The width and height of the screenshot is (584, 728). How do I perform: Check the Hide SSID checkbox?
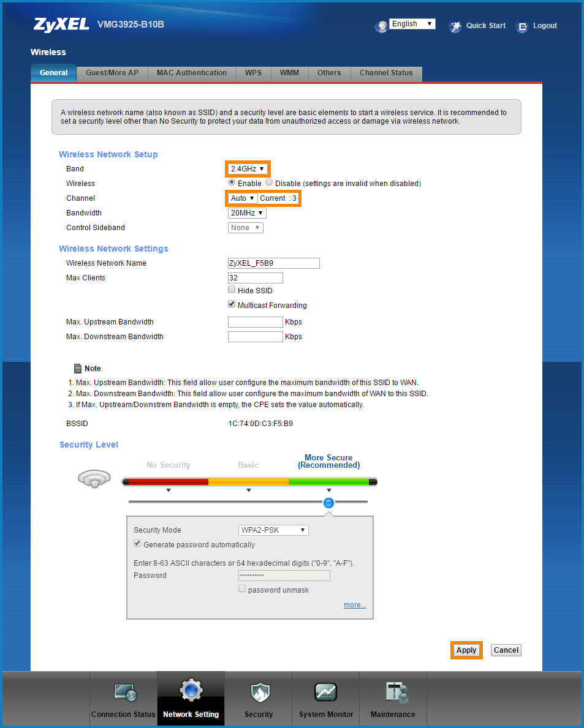[x=232, y=290]
